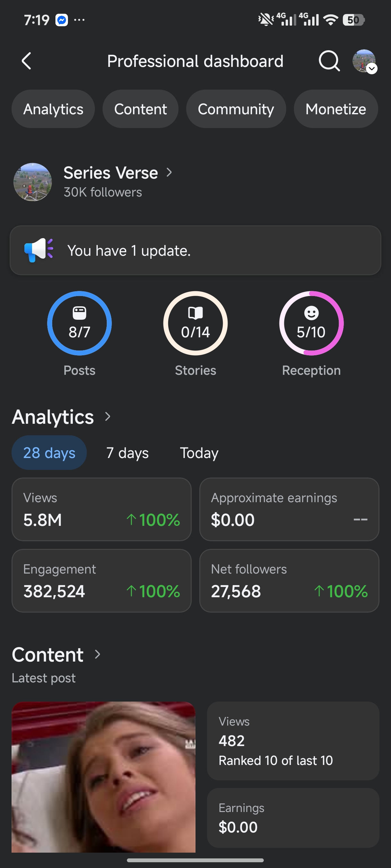Select the 28 days range
The width and height of the screenshot is (391, 868).
coord(49,453)
